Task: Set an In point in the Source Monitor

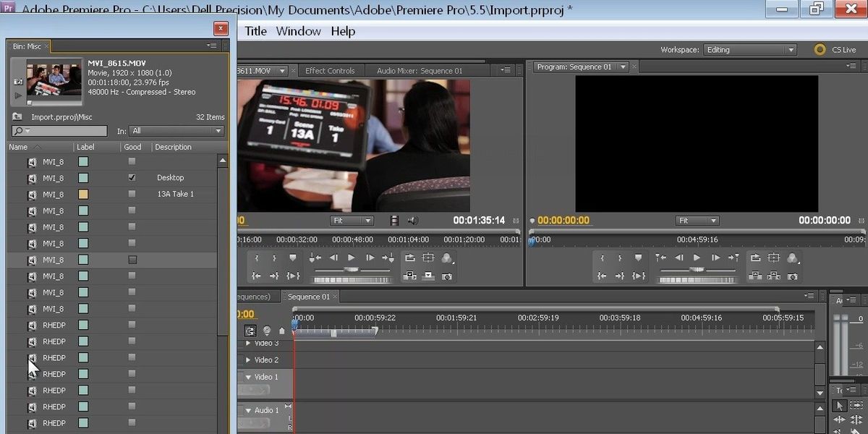Action: tap(257, 258)
